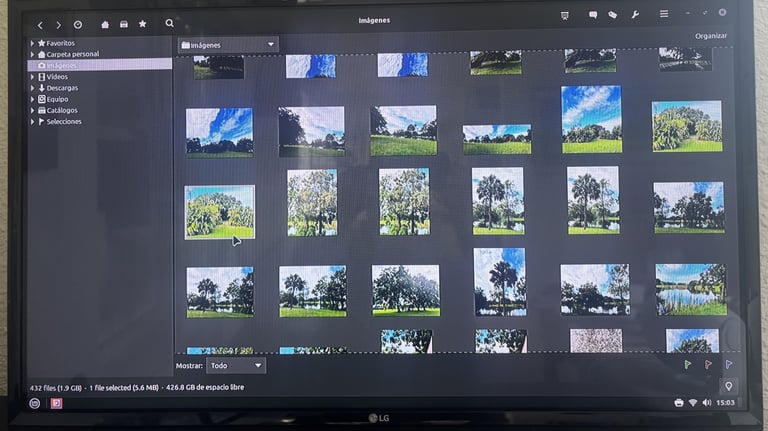The height and width of the screenshot is (431, 768).
Task: Expand the Carpeta personal tree node
Action: pos(32,54)
